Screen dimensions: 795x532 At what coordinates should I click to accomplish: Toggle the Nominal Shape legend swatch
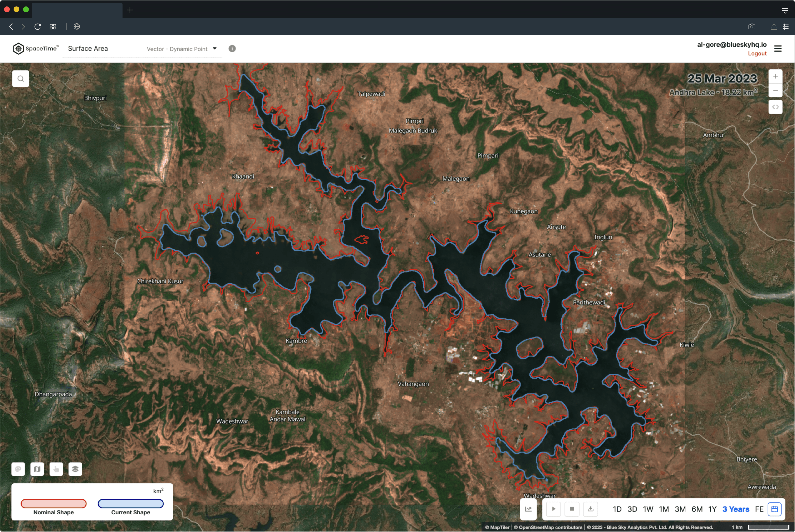(54, 503)
